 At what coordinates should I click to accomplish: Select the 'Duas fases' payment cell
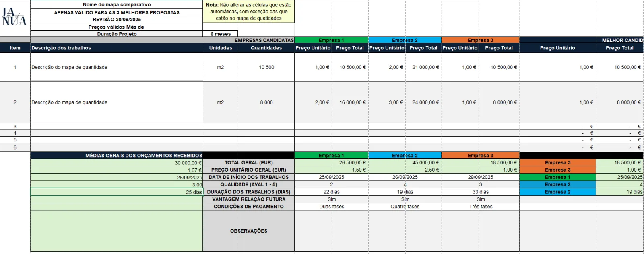click(331, 207)
